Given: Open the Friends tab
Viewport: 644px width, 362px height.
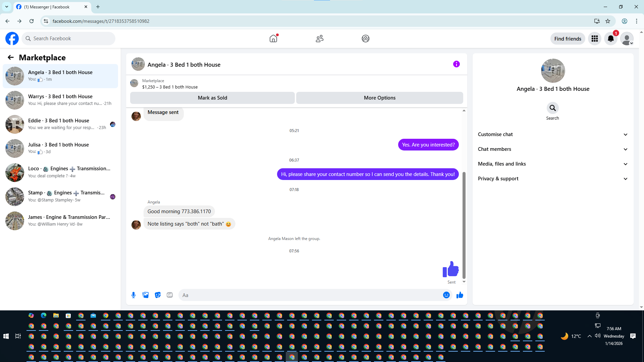Looking at the screenshot, I should (x=319, y=39).
